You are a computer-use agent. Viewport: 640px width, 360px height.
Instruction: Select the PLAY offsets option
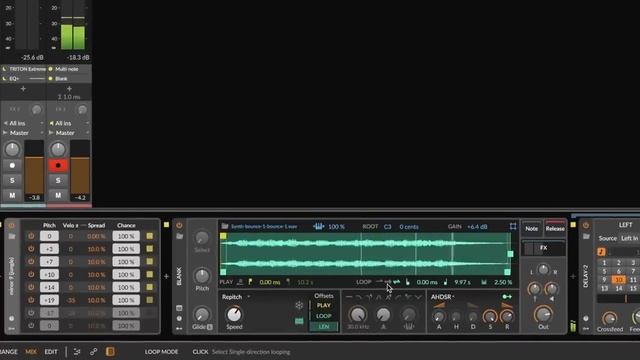pyautogui.click(x=324, y=305)
